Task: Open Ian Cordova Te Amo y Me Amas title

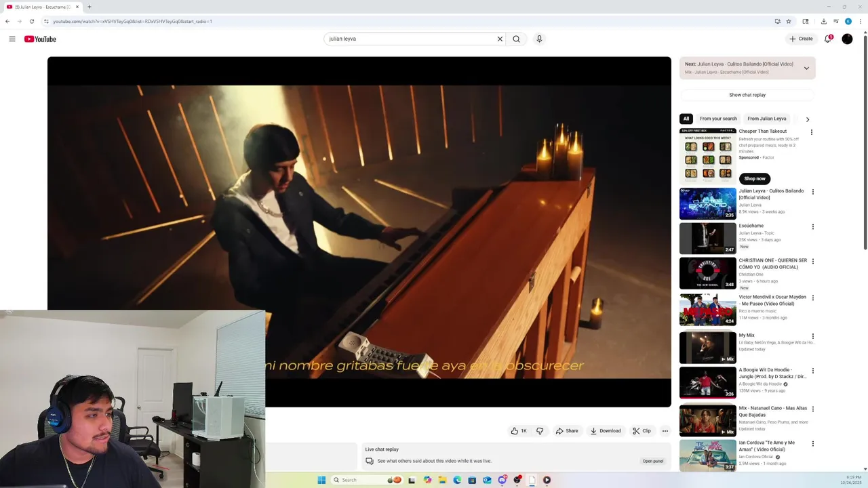Action: [x=767, y=446]
